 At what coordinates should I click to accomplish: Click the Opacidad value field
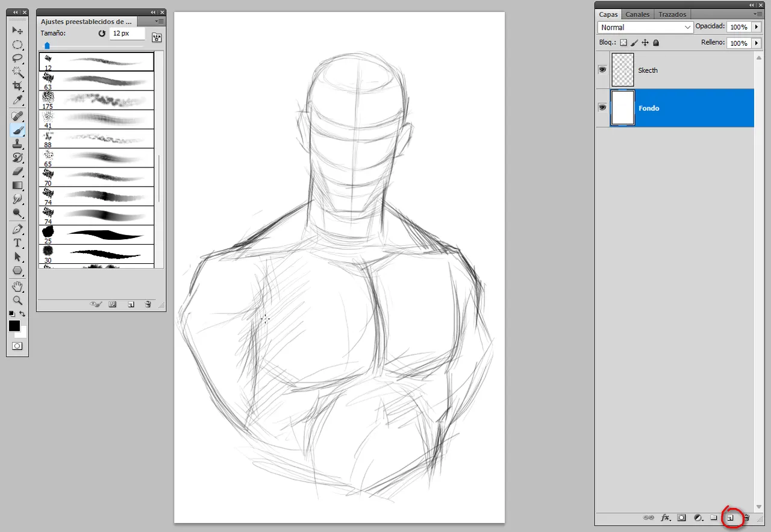point(738,27)
